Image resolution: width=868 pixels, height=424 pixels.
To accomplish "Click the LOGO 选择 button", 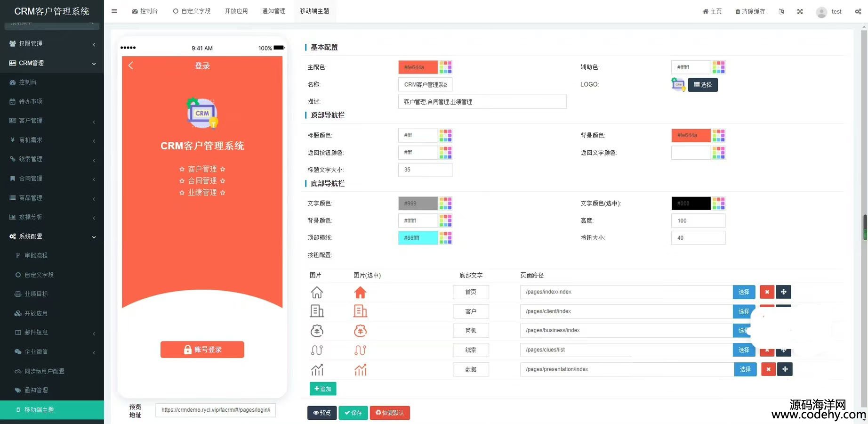I will pos(703,85).
